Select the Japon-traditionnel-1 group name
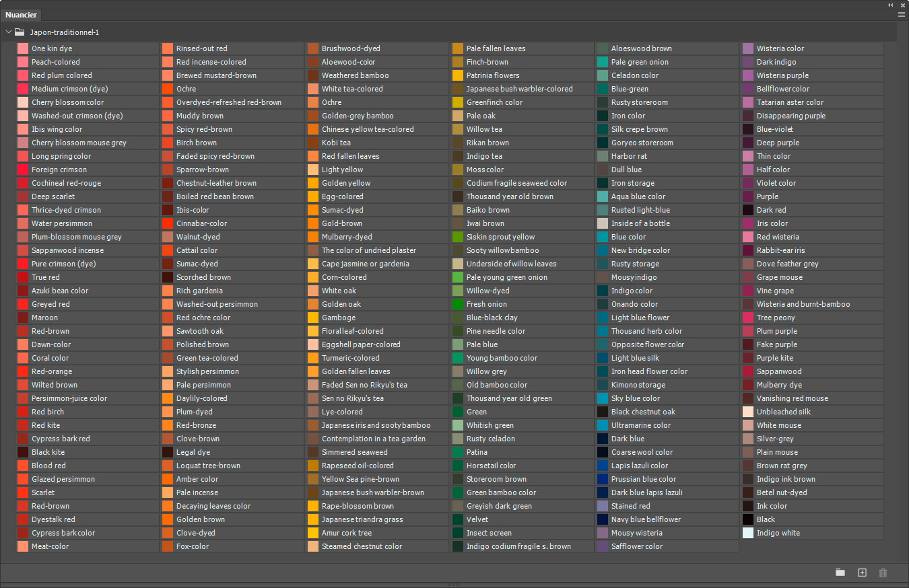 [64, 32]
